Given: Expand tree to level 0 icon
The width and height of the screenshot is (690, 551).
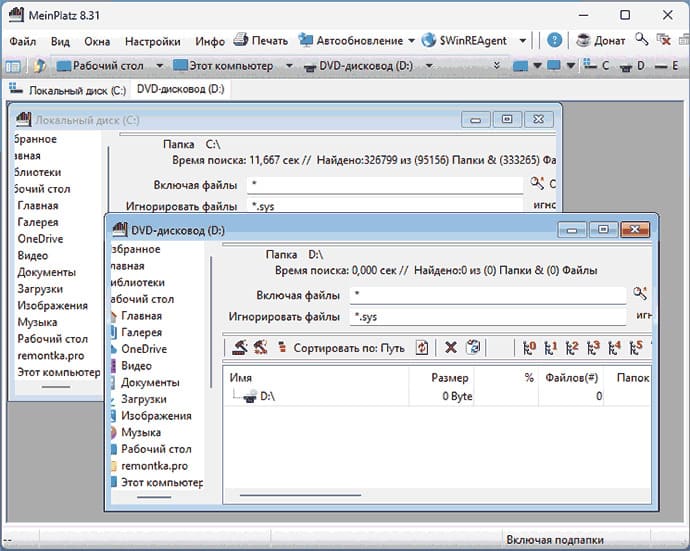Looking at the screenshot, I should (529, 348).
